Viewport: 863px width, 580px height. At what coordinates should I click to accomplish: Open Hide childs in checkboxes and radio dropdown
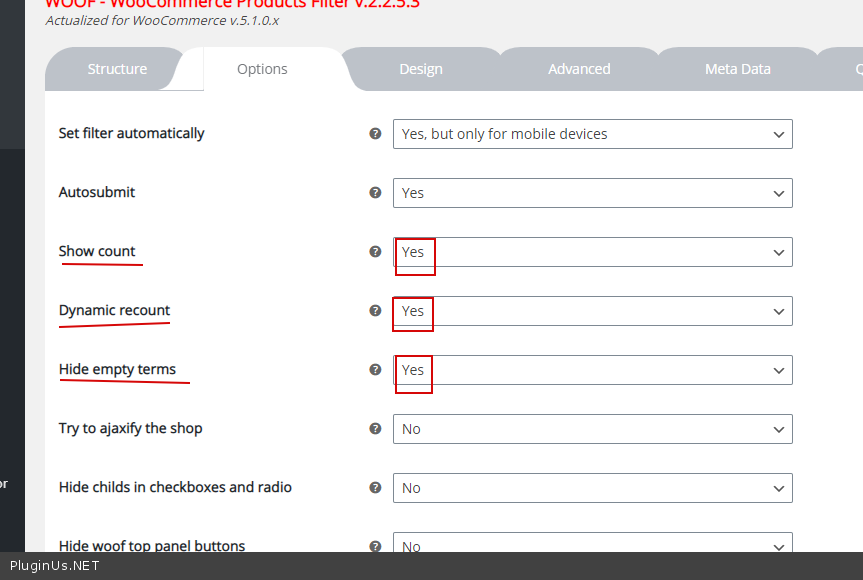click(x=592, y=488)
